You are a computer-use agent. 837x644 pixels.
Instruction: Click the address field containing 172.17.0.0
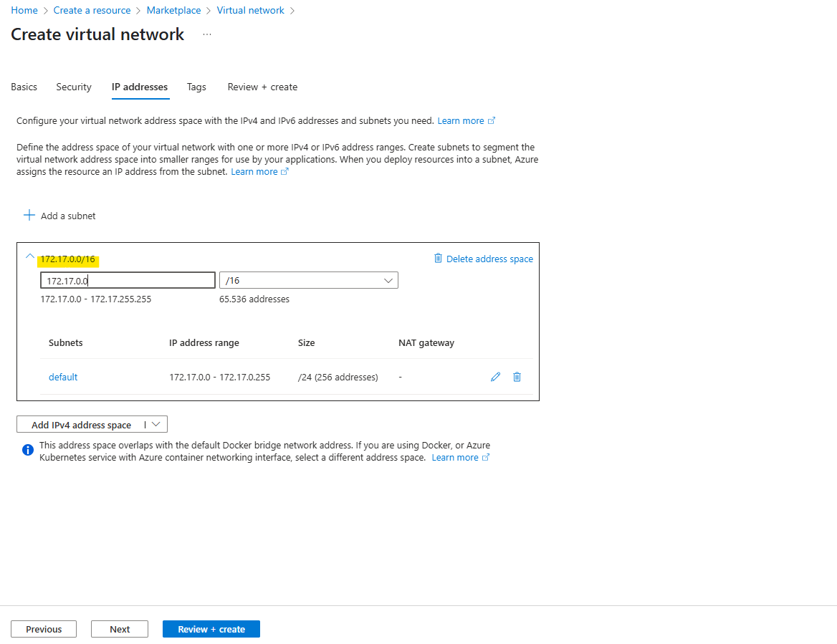pos(128,280)
